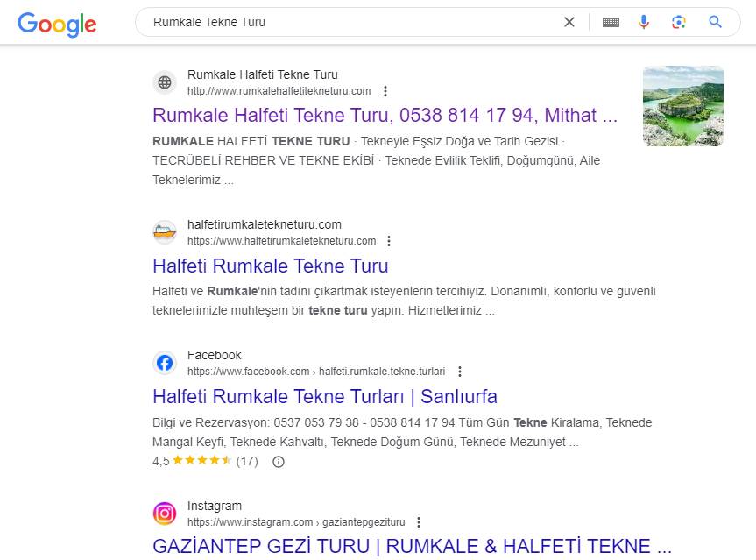The height and width of the screenshot is (560, 756).
Task: Open more options for Instagram result
Action: [419, 522]
